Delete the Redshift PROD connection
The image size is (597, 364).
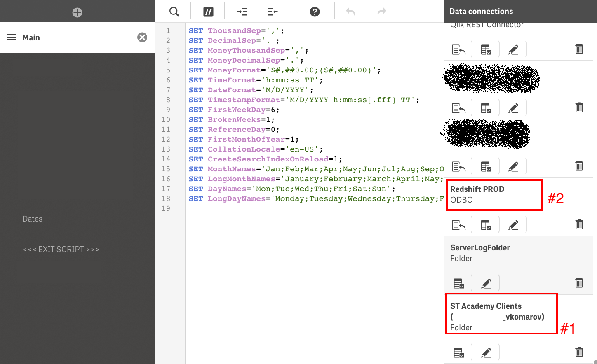point(579,224)
